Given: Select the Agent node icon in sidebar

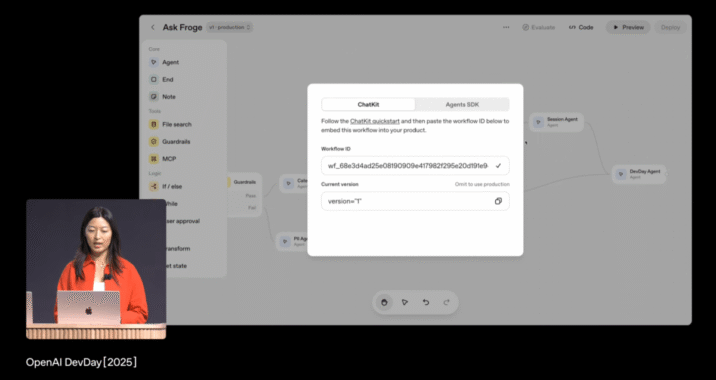Looking at the screenshot, I should [x=154, y=62].
